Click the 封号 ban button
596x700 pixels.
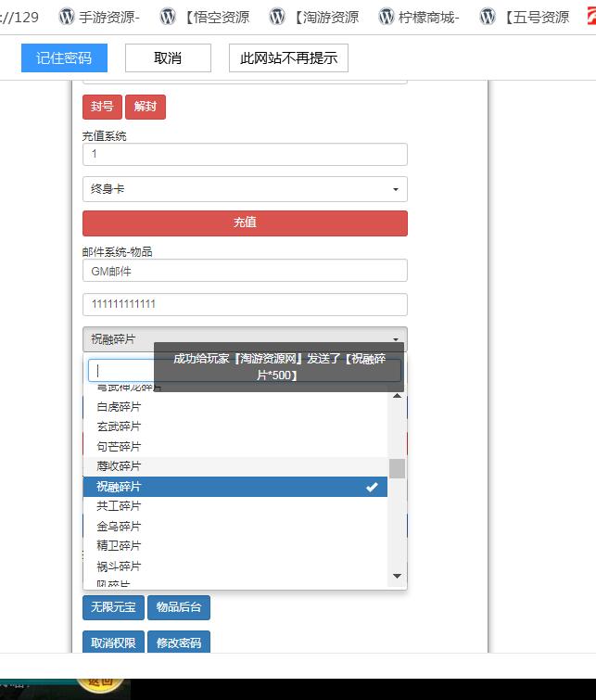[x=102, y=107]
